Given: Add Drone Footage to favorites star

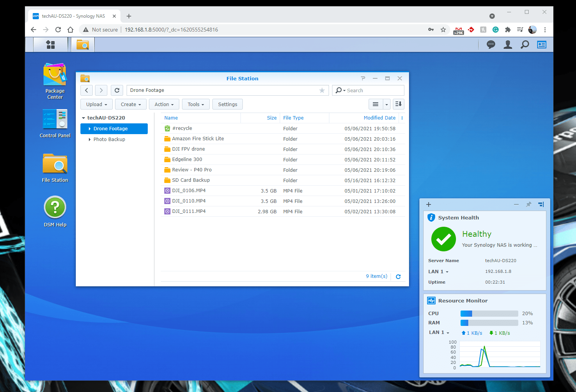Looking at the screenshot, I should (322, 90).
